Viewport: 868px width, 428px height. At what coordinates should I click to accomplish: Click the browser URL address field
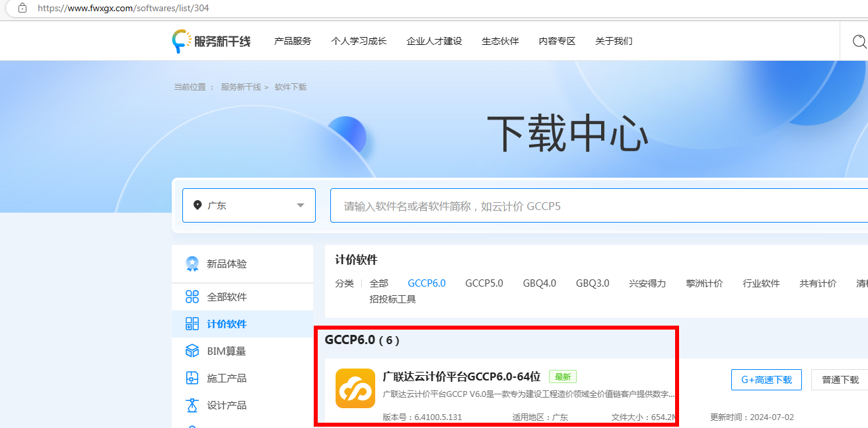point(124,9)
